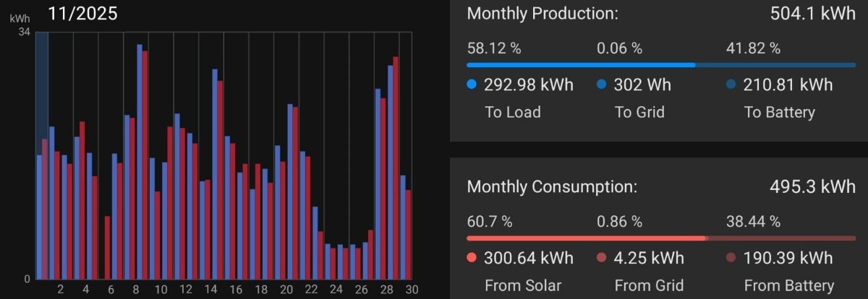This screenshot has height=299, width=868.
Task: Click the blue To Load legend dot
Action: point(472,84)
